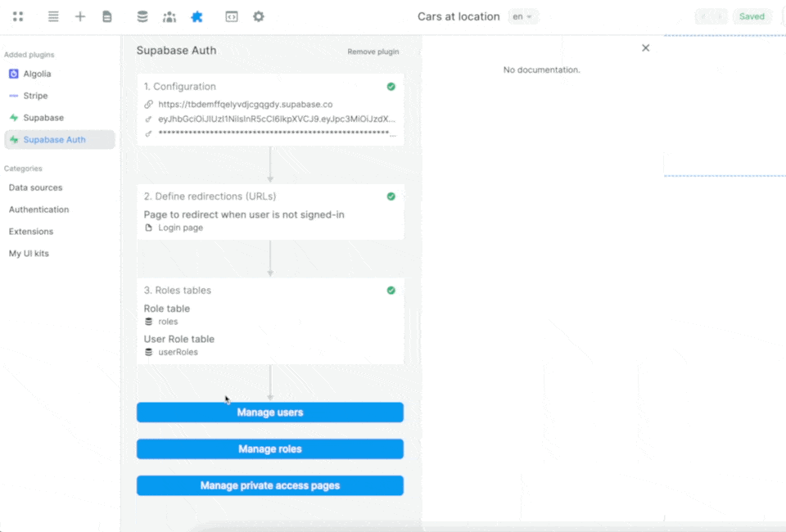This screenshot has width=786, height=532.
Task: Click the Algolia plugin icon
Action: pos(14,74)
